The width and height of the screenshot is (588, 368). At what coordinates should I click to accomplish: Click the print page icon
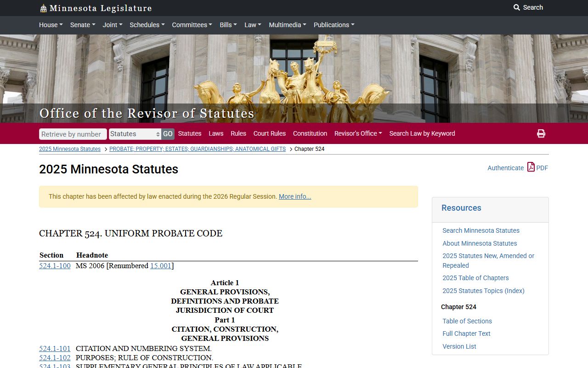[541, 133]
